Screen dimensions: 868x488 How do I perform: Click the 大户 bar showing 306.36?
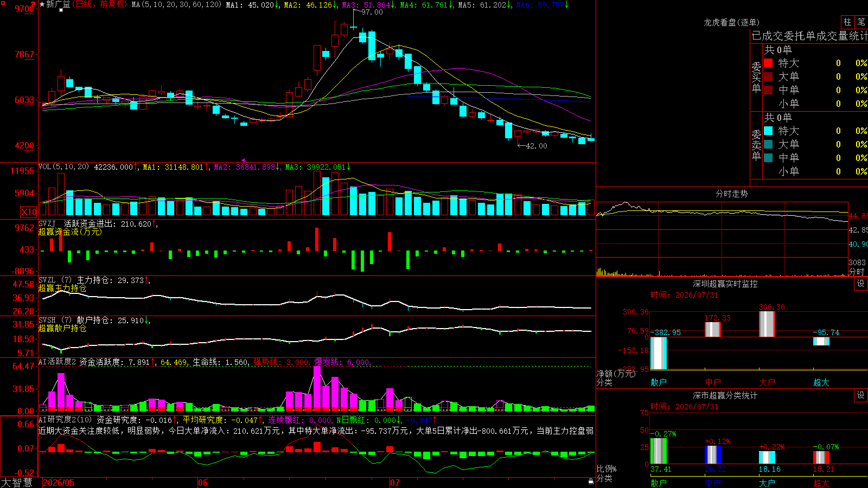[767, 324]
